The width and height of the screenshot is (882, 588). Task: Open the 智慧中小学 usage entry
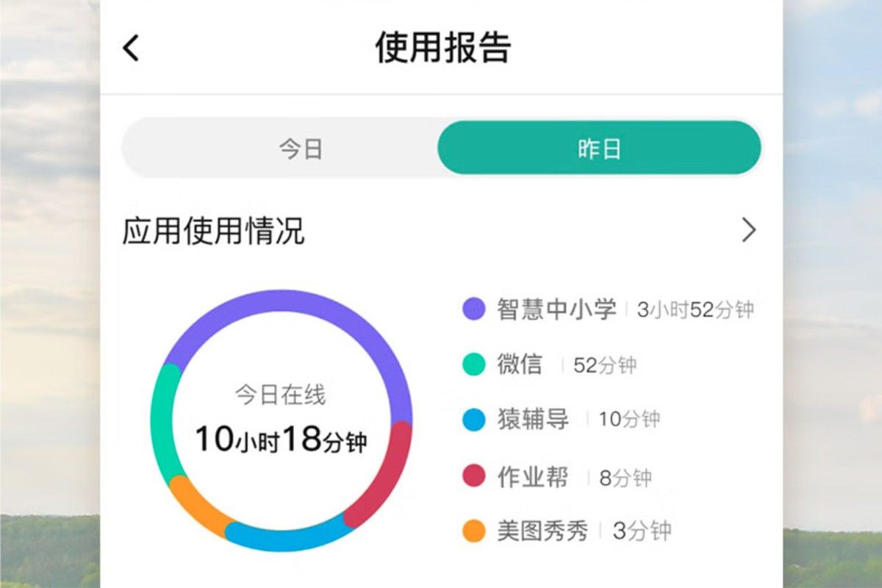[608, 309]
